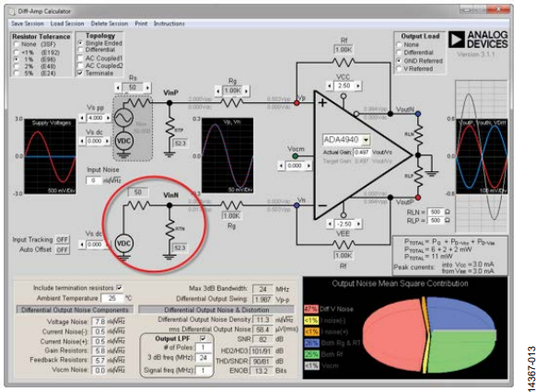Toggle Include termination resistors checkbox

click(x=120, y=287)
